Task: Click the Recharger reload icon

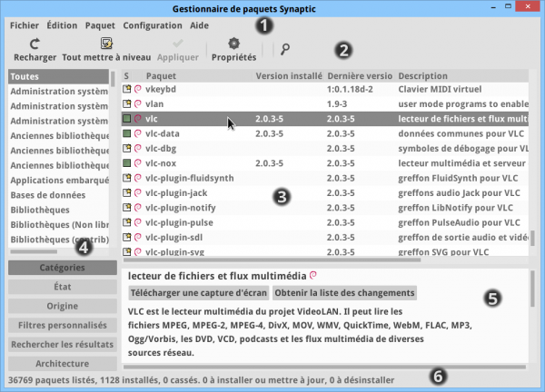Action: 35,44
